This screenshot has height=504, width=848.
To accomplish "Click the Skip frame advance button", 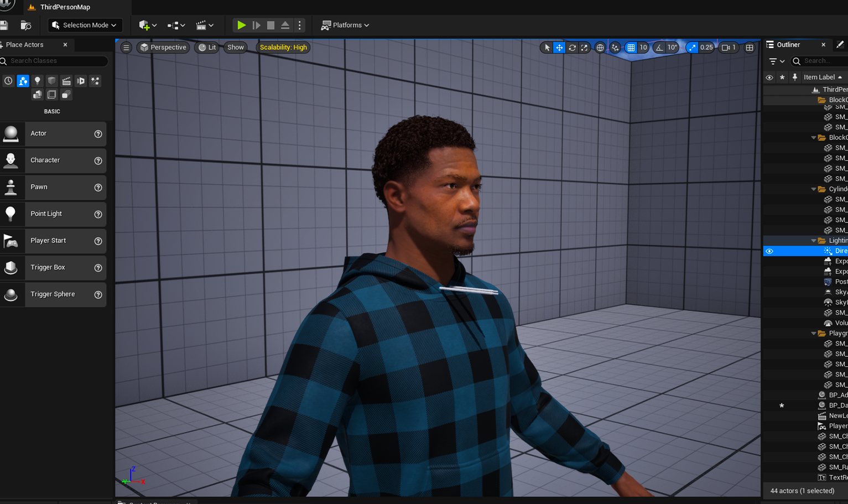I will tap(256, 25).
